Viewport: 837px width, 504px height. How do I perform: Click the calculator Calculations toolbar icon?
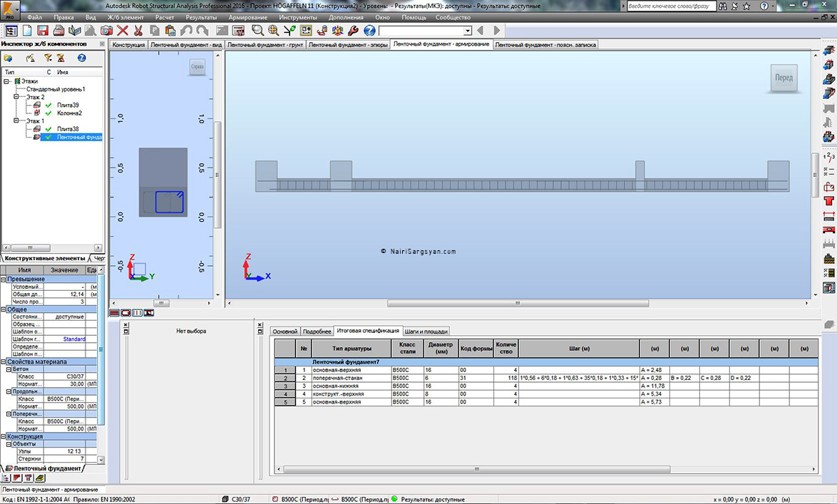pyautogui.click(x=238, y=31)
